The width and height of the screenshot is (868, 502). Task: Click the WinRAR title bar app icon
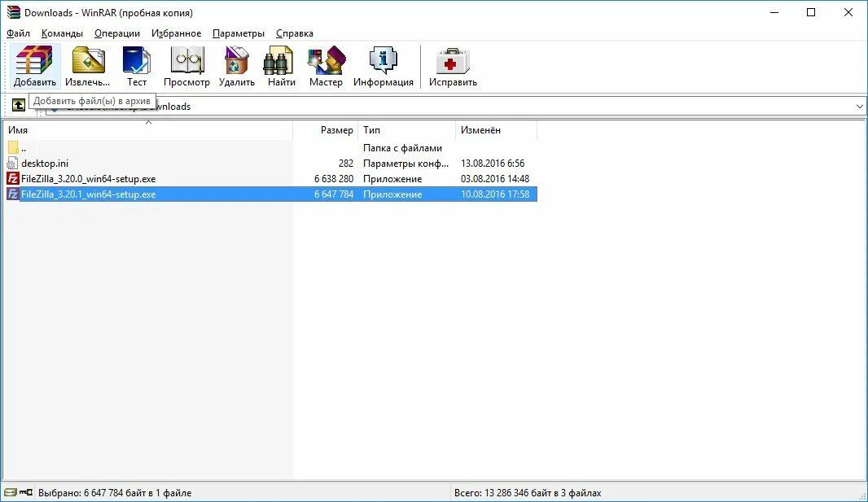pyautogui.click(x=13, y=12)
